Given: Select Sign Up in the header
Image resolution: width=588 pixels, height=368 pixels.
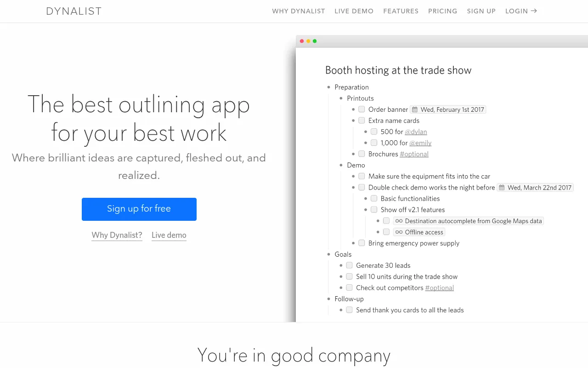Looking at the screenshot, I should [x=481, y=11].
